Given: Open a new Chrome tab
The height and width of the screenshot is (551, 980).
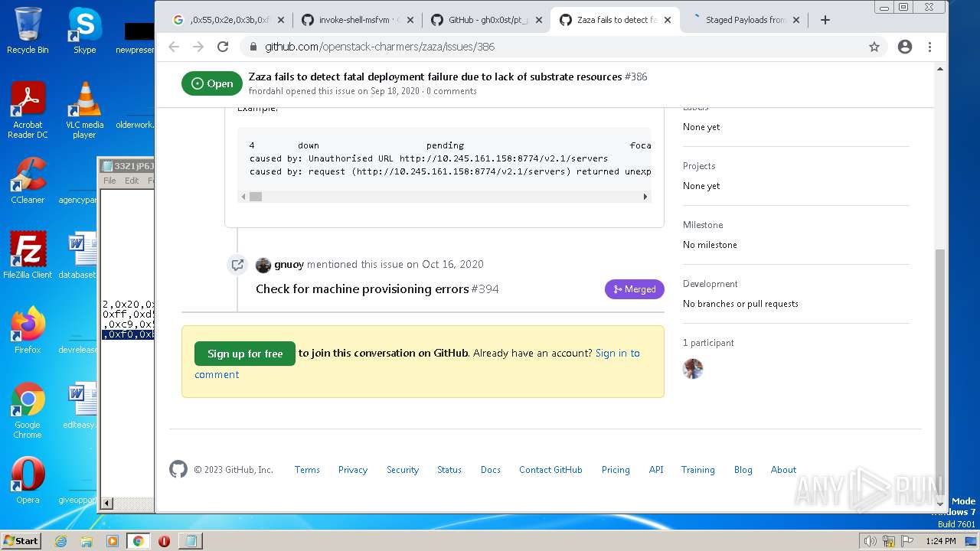Looking at the screenshot, I should tap(825, 20).
